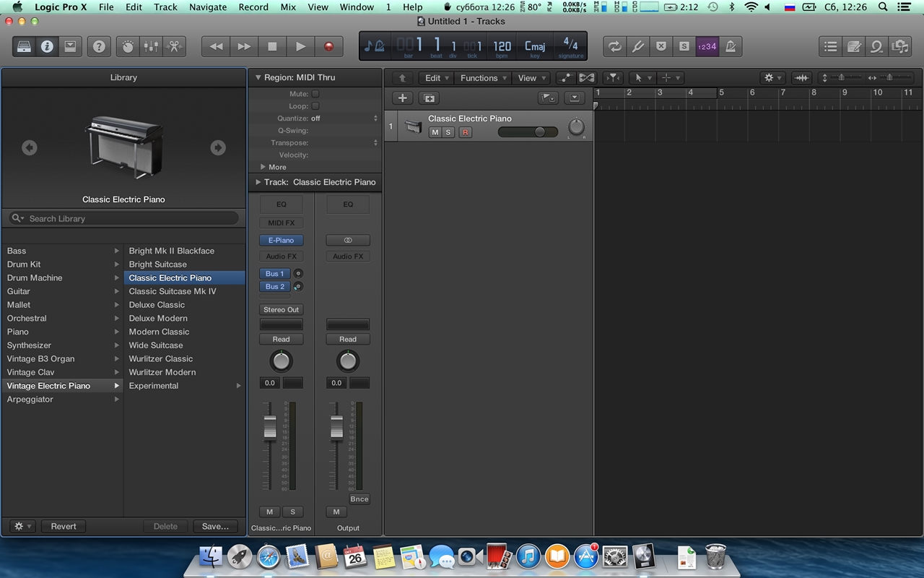The image size is (924, 578).
Task: Open the Note Pad button
Action: tap(854, 46)
